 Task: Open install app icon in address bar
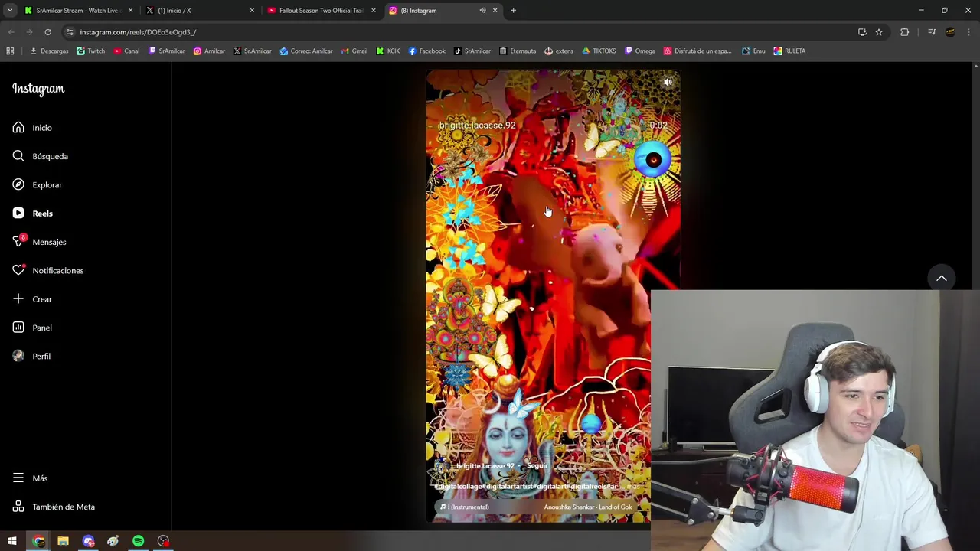click(x=862, y=32)
